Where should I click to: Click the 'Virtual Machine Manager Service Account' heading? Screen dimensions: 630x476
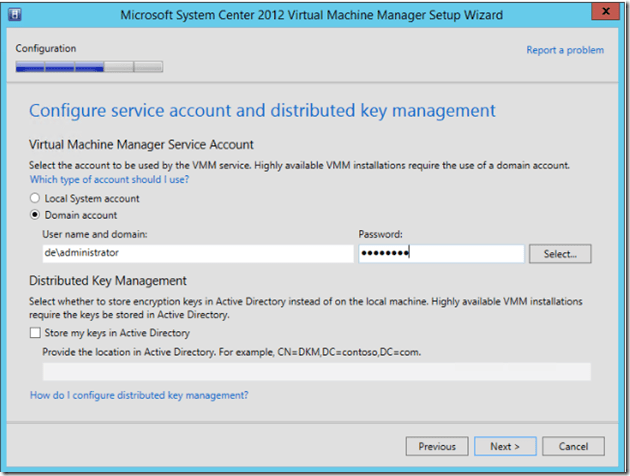click(141, 145)
